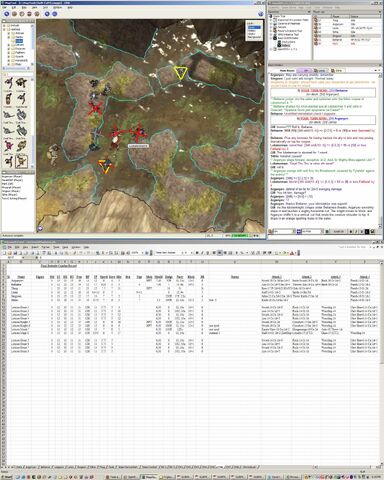Click the highlighted player row in the players list
The image size is (384, 480).
pyautogui.click(x=347, y=36)
